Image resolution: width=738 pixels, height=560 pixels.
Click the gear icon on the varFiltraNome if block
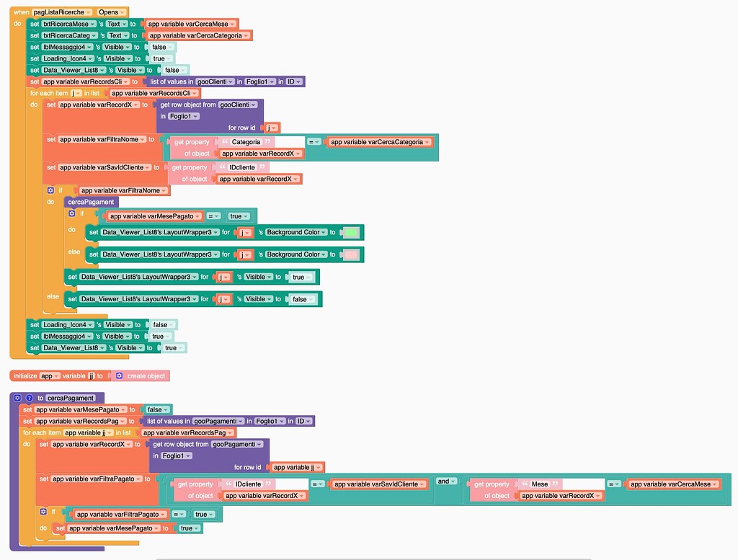coord(51,190)
